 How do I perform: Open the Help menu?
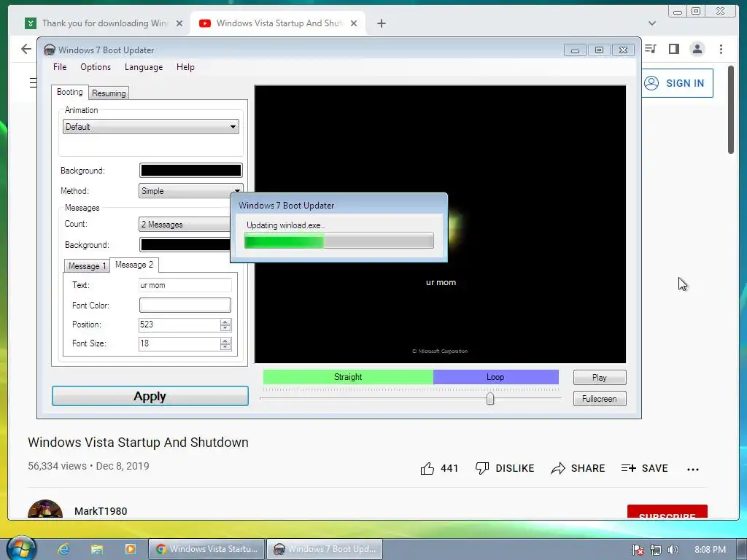click(x=185, y=67)
